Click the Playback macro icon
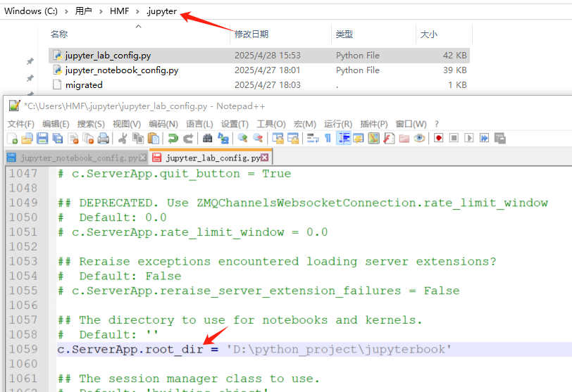The width and height of the screenshot is (572, 392). tap(469, 139)
